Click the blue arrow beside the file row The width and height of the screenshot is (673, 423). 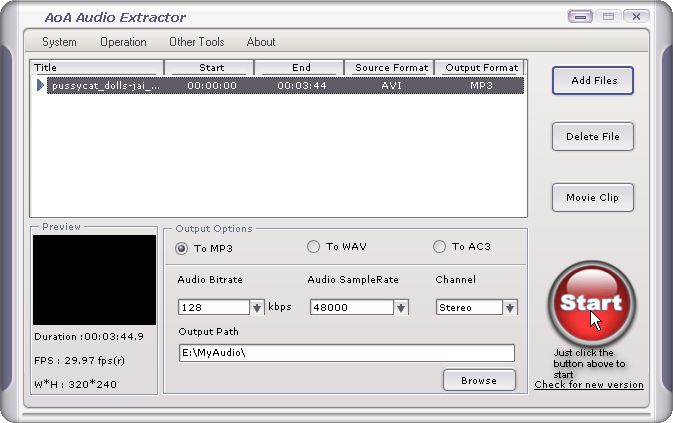point(40,86)
